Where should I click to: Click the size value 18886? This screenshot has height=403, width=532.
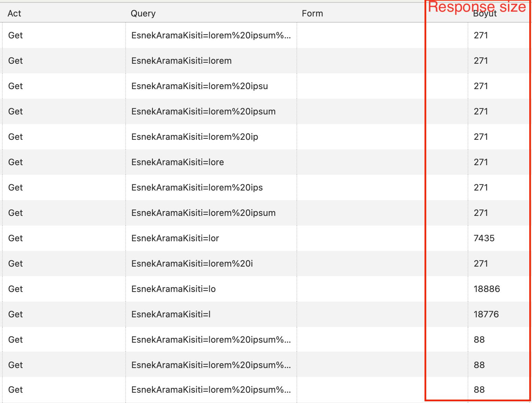click(487, 289)
